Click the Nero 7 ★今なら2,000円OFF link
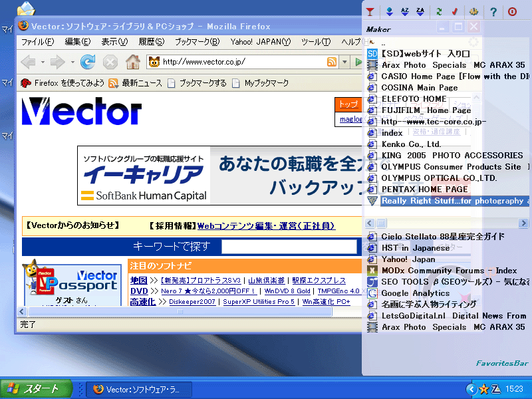532x399 pixels. point(208,291)
